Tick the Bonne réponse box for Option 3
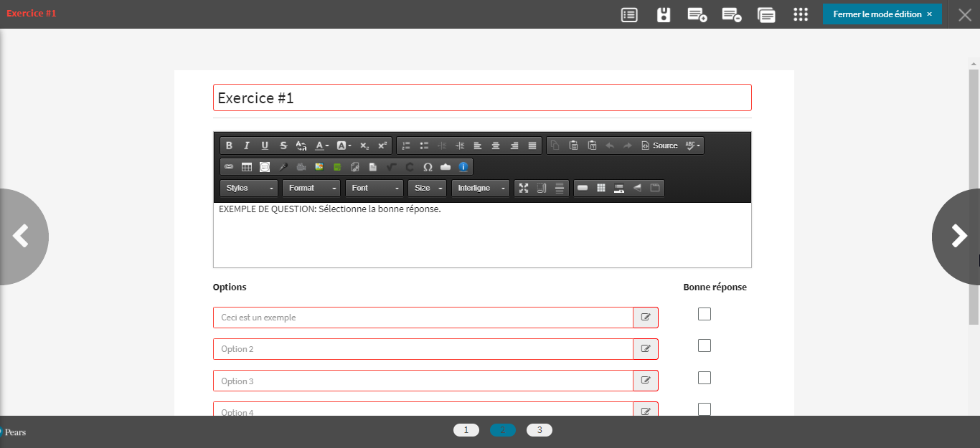 [x=705, y=378]
